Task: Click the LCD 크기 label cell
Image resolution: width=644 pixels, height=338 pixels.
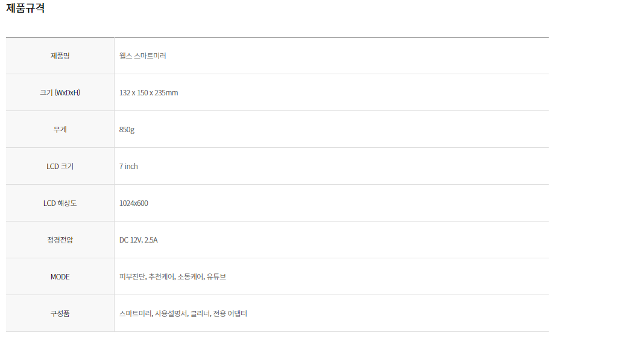Action: pos(60,167)
